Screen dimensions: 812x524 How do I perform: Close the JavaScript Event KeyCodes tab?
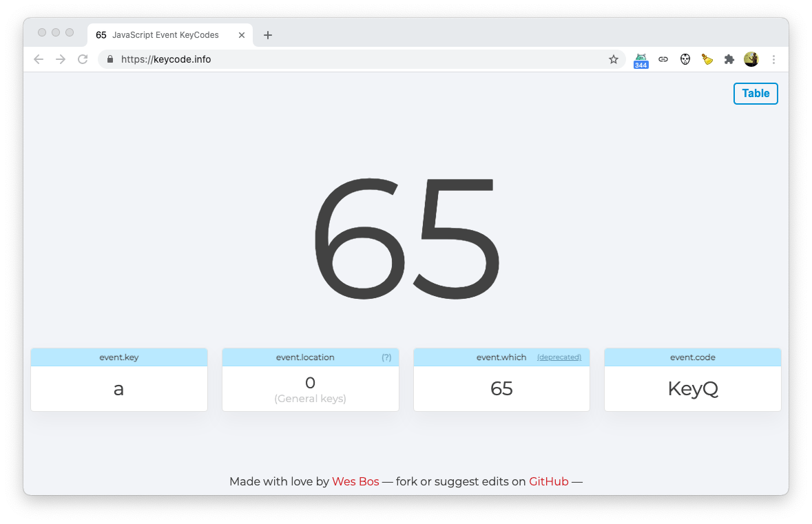242,35
